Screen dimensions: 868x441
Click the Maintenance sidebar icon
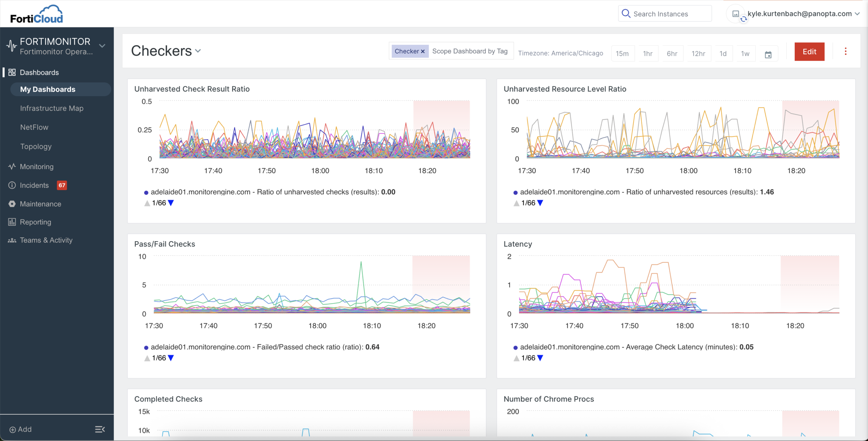click(12, 204)
